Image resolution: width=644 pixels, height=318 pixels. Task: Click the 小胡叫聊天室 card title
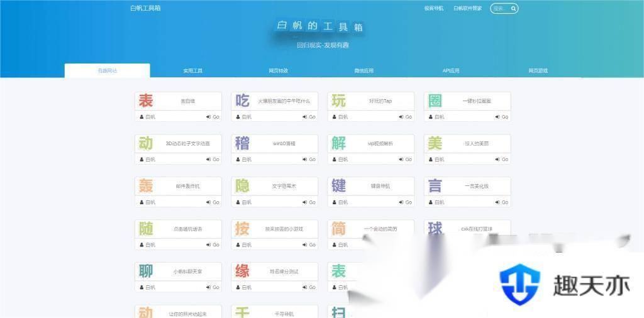187,271
